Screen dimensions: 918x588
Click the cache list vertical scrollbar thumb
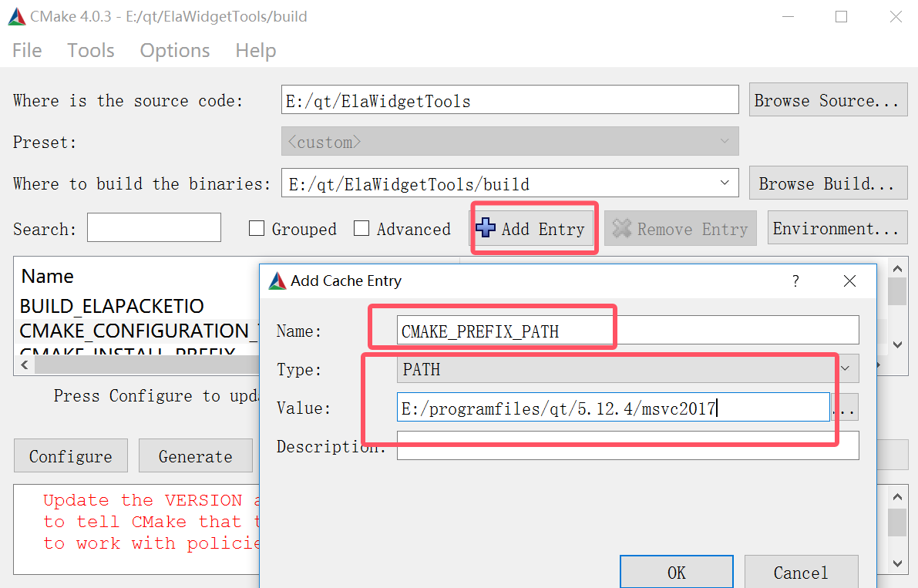897,291
